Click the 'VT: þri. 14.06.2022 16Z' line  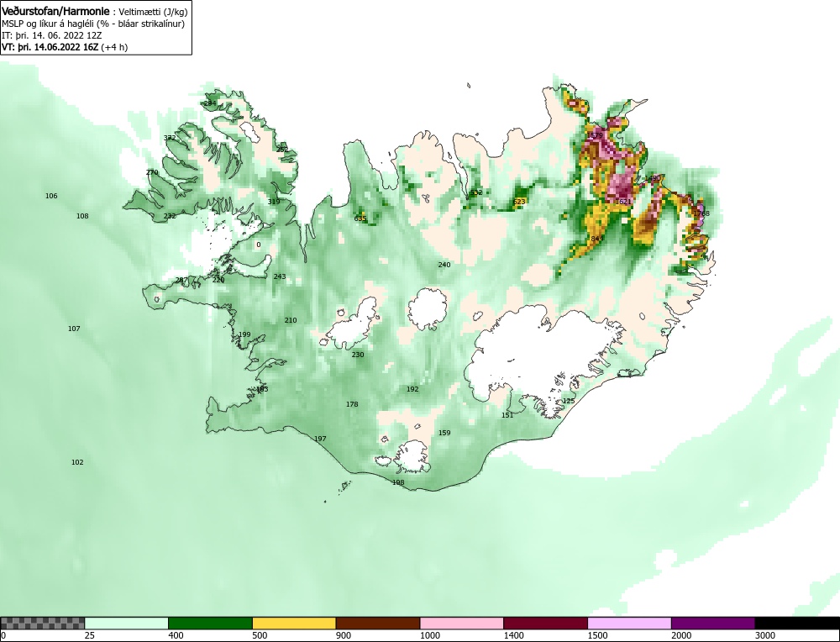pos(50,46)
